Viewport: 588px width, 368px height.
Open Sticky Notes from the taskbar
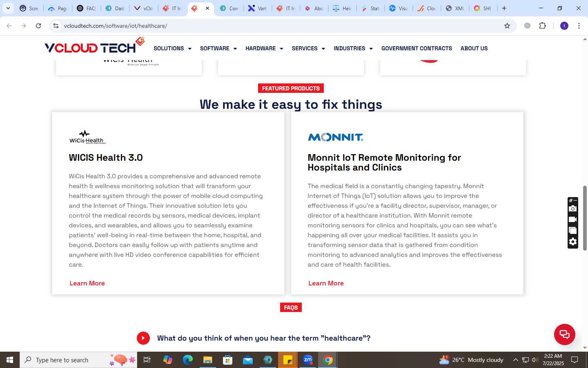(288, 360)
